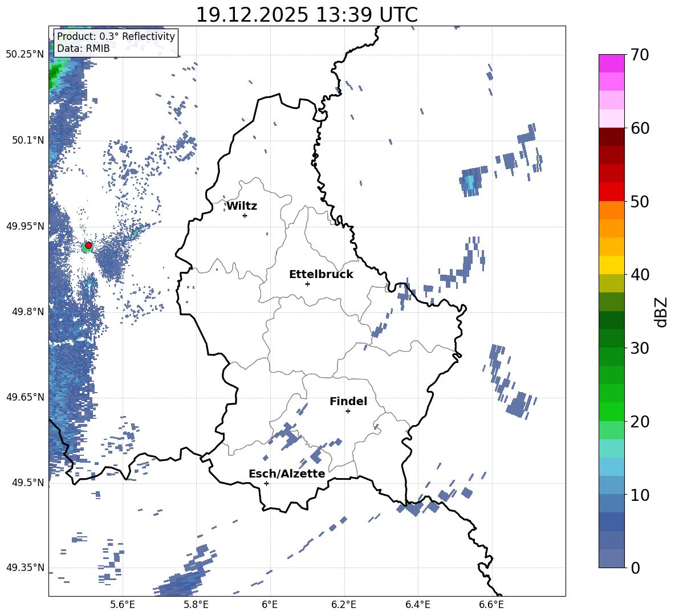The width and height of the screenshot is (675, 616).
Task: Click the 49.35°N latitude label
Action: tap(25, 568)
